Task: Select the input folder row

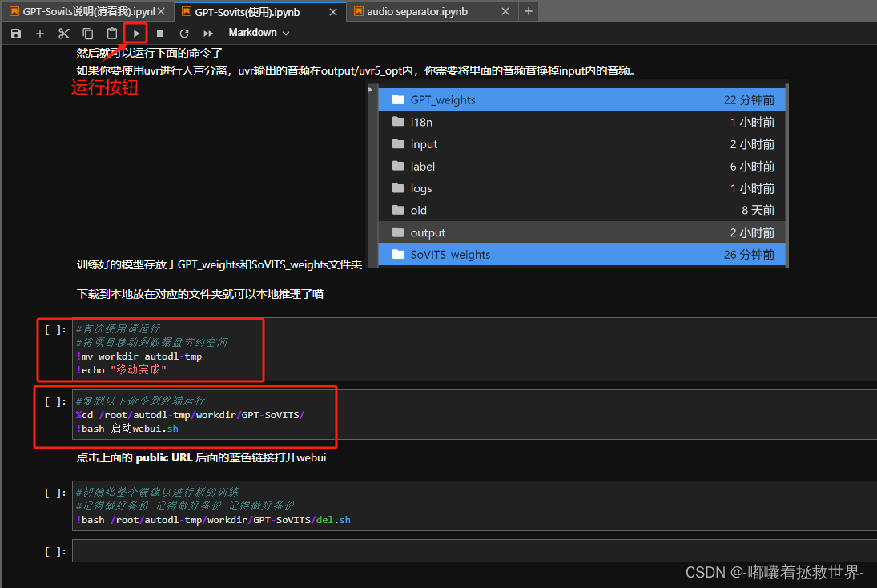Action: pos(581,143)
